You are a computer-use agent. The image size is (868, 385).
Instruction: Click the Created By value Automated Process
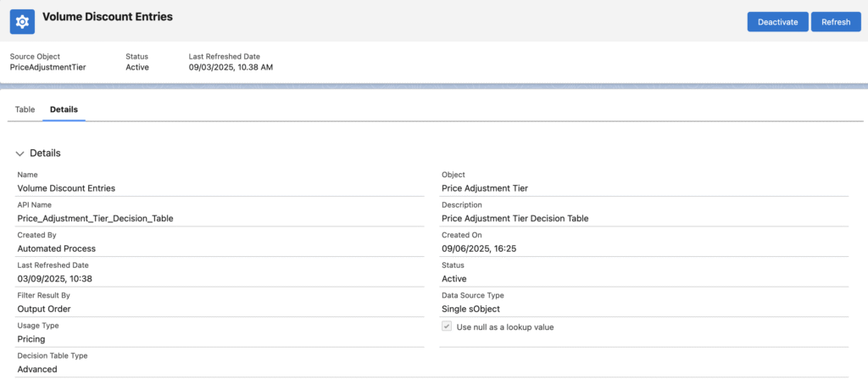point(57,248)
